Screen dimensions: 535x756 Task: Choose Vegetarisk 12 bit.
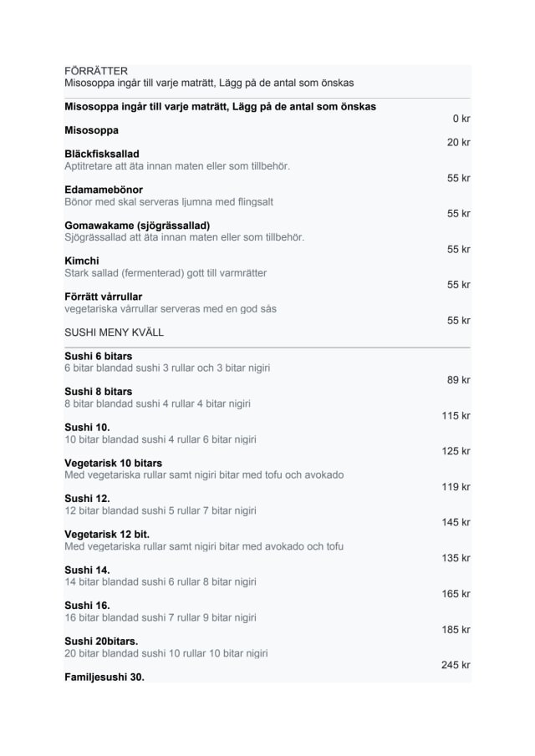pyautogui.click(x=107, y=535)
